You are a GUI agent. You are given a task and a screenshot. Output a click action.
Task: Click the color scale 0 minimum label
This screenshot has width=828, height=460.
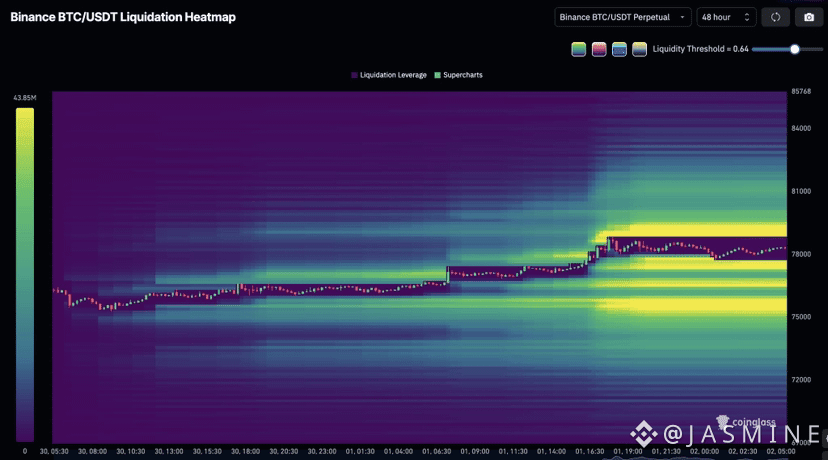pyautogui.click(x=25, y=452)
